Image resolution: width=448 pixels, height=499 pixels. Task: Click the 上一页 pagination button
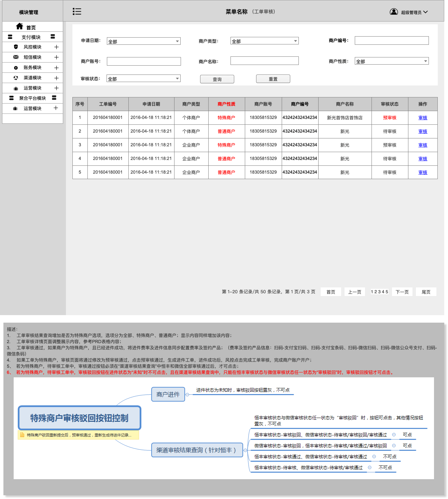[355, 292]
